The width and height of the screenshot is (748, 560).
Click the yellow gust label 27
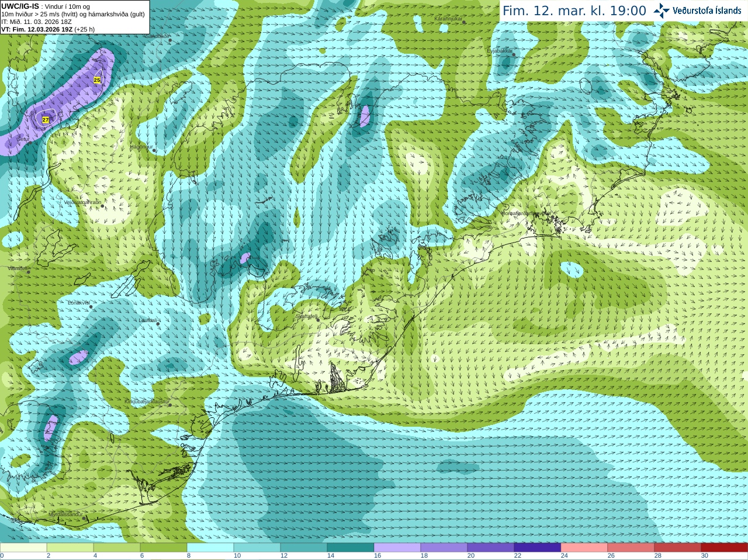click(x=46, y=119)
